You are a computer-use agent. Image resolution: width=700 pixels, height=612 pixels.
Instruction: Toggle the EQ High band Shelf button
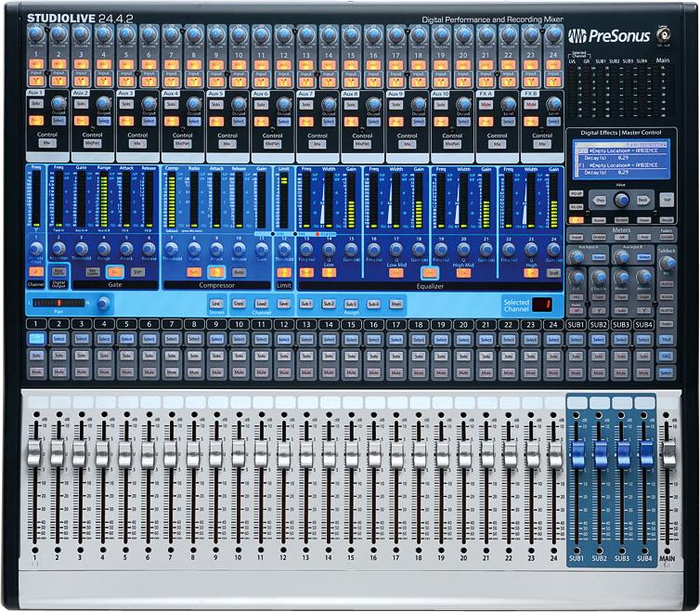click(553, 272)
